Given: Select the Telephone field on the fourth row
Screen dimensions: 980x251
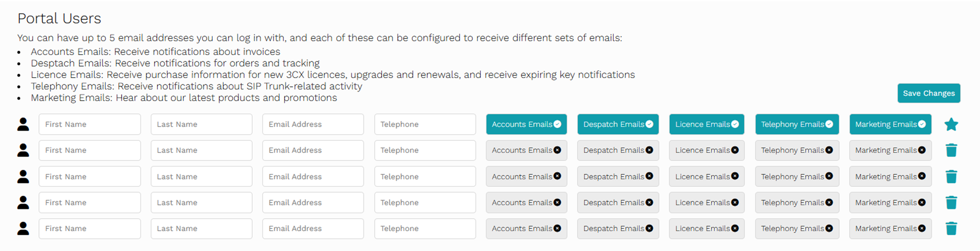Looking at the screenshot, I should click(425, 202).
